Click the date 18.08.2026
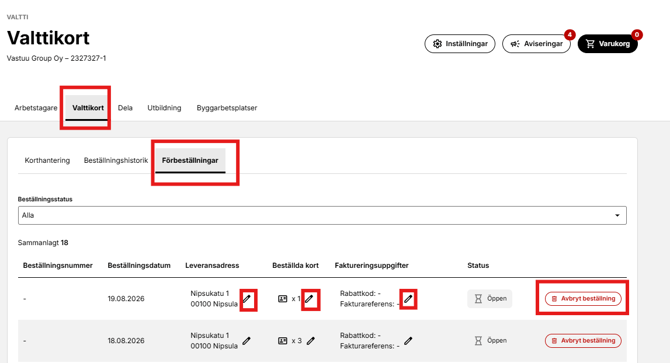670x363 pixels. [x=126, y=340]
